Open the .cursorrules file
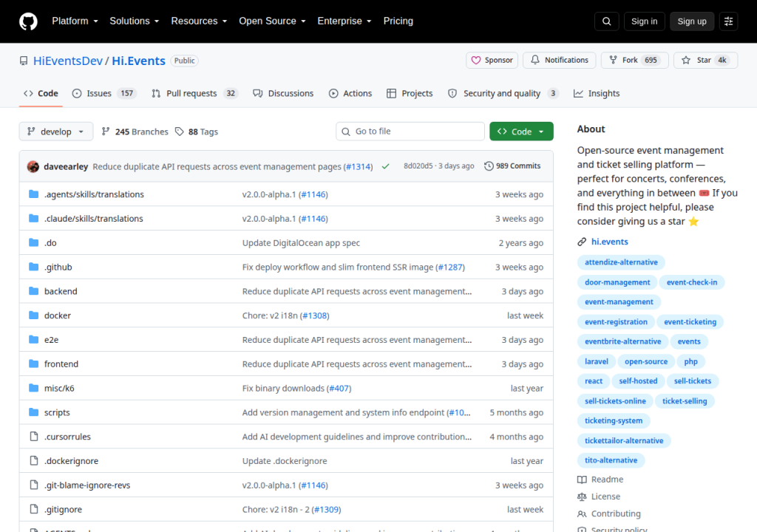This screenshot has height=532, width=757. click(67, 437)
